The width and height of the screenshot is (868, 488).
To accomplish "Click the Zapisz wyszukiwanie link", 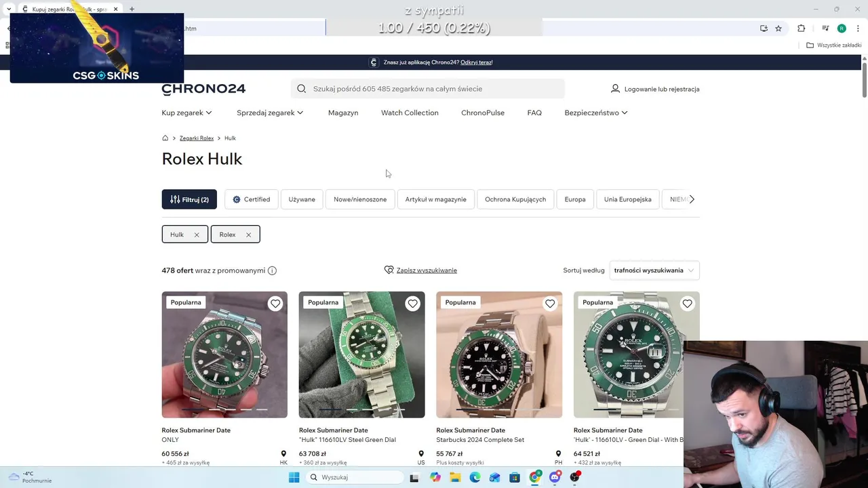I will tap(427, 270).
